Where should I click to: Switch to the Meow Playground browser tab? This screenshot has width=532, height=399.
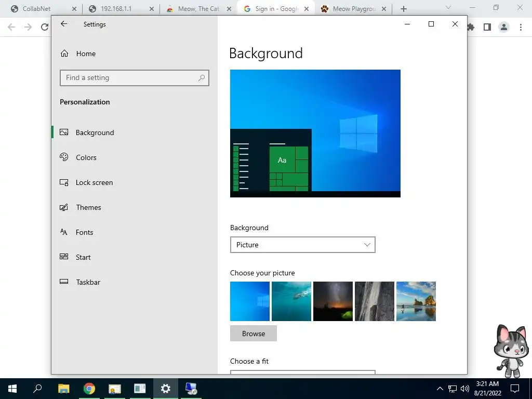point(354,9)
